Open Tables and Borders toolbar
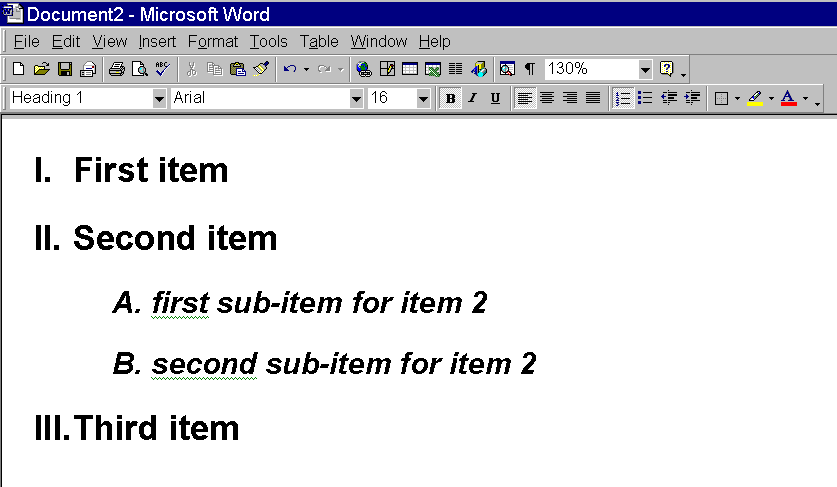 [387, 69]
